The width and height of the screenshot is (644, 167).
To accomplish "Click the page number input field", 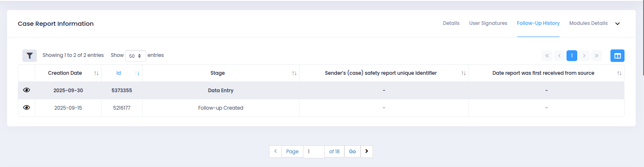I will coord(313,152).
